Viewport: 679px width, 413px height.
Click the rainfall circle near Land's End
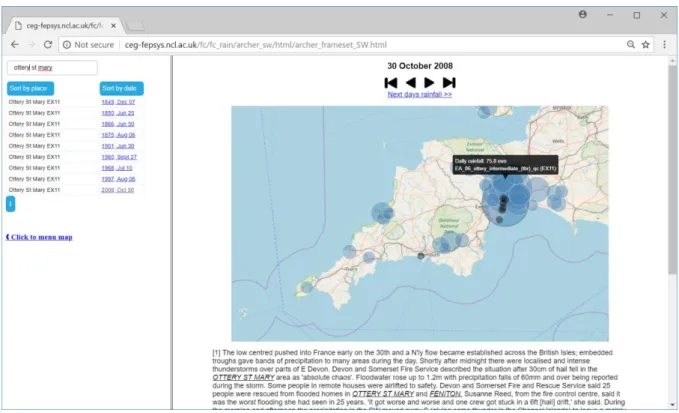pyautogui.click(x=307, y=287)
